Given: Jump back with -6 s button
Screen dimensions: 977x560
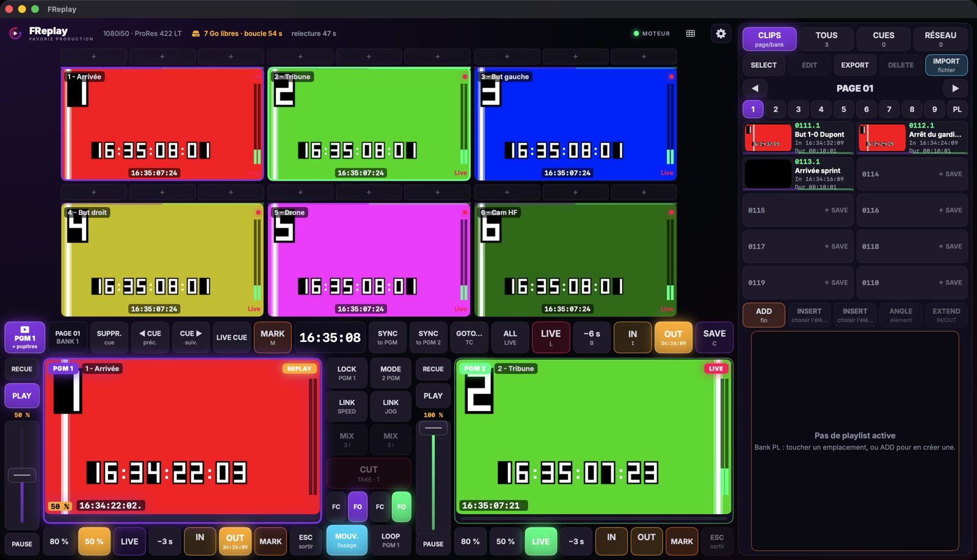Looking at the screenshot, I should point(592,338).
